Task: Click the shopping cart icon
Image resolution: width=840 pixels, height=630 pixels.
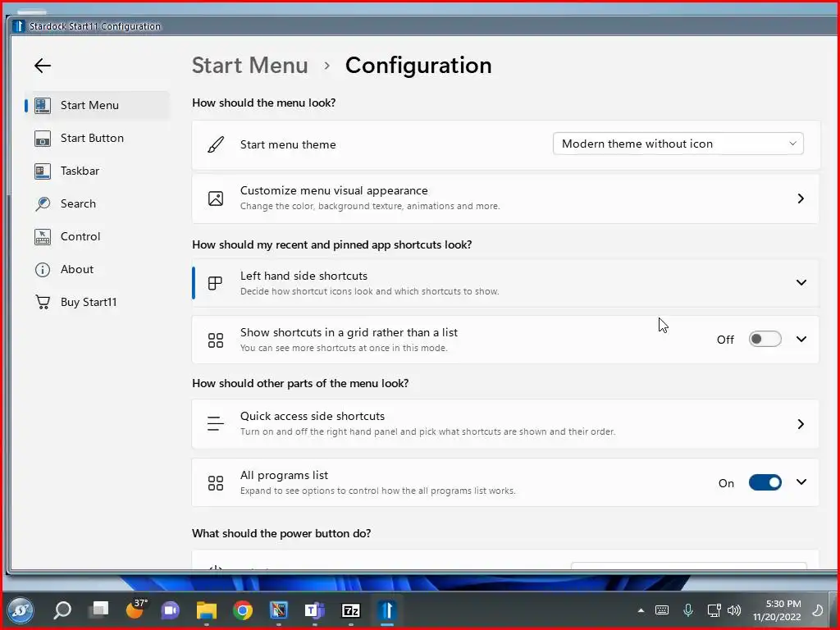Action: 43,302
